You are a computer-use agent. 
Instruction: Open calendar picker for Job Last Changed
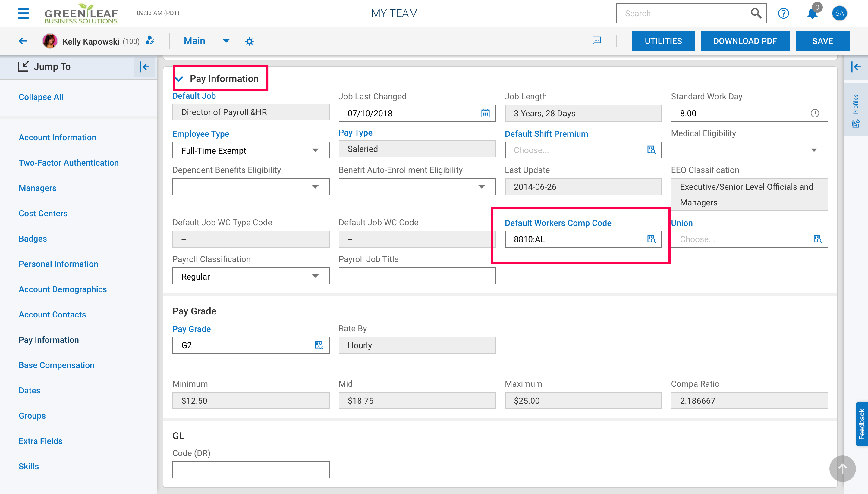[x=486, y=113]
